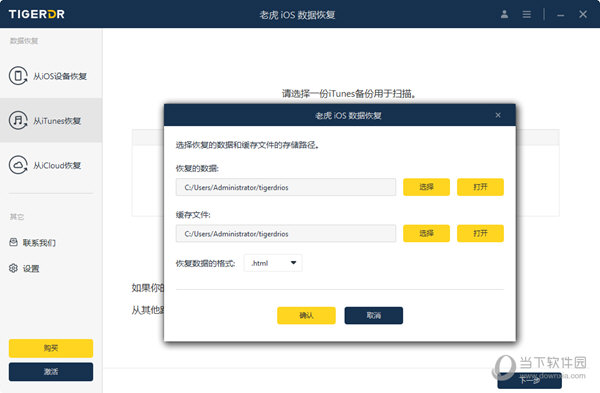Open 设置 settings entry
This screenshot has width=600, height=393.
[31, 269]
